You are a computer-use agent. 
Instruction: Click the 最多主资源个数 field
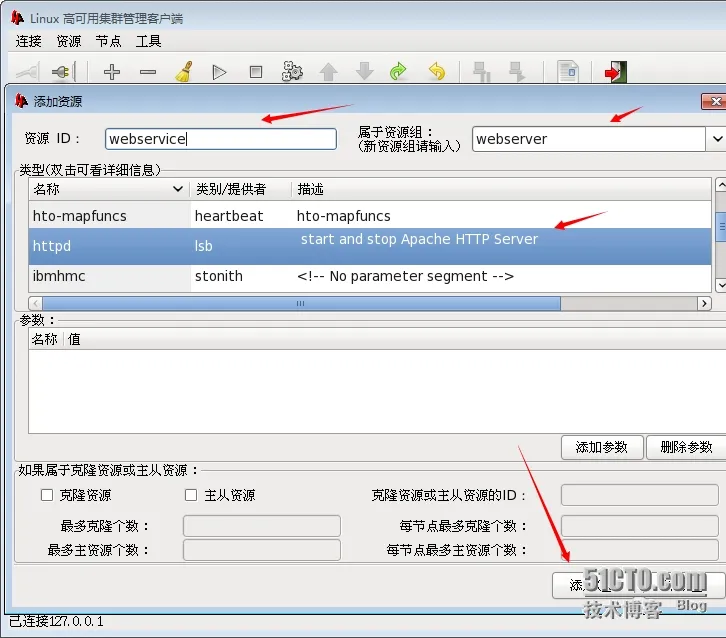(x=262, y=550)
